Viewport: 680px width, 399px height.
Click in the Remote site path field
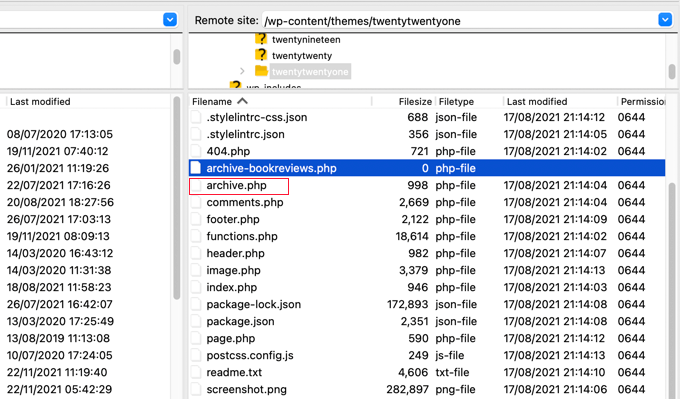tap(461, 20)
